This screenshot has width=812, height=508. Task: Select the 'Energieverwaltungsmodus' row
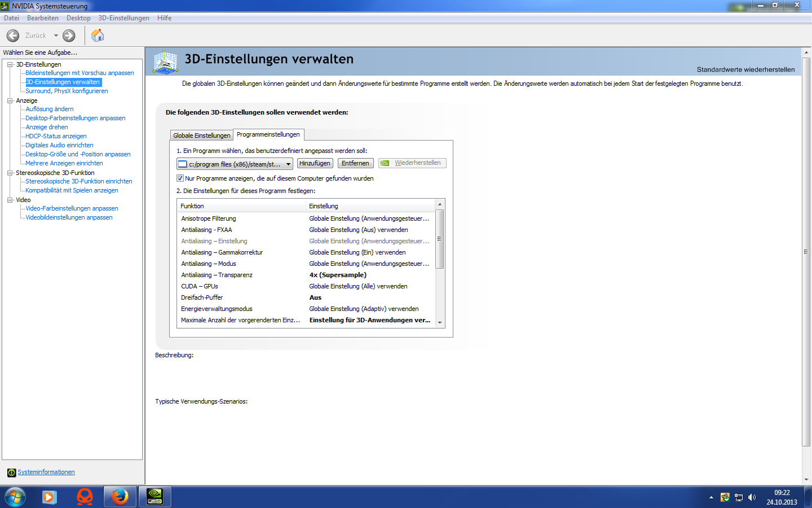point(306,309)
